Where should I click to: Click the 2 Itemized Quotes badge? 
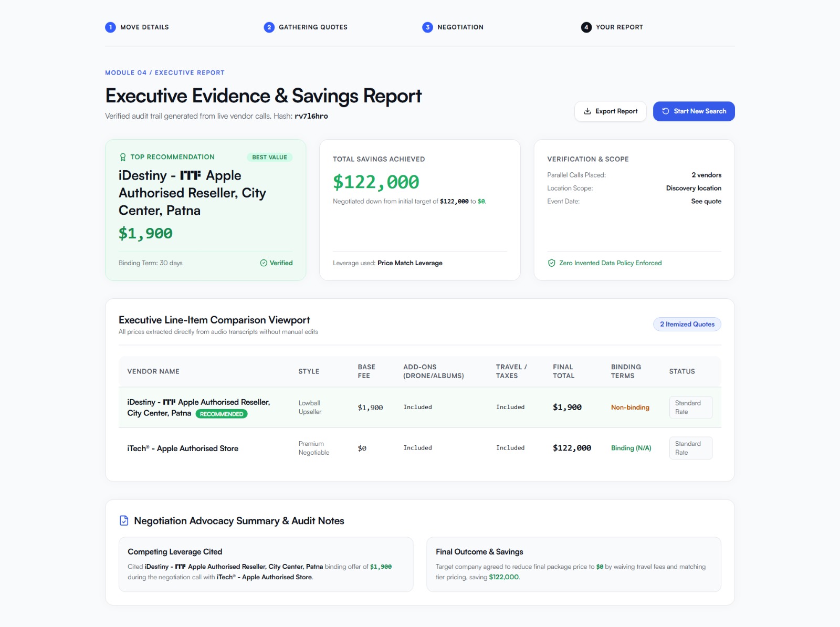[x=687, y=325]
